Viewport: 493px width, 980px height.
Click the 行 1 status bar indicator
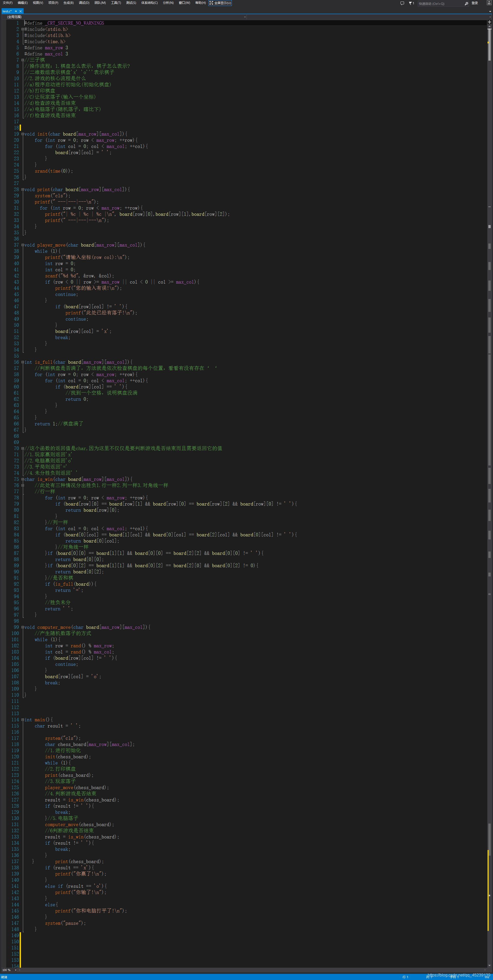click(405, 977)
